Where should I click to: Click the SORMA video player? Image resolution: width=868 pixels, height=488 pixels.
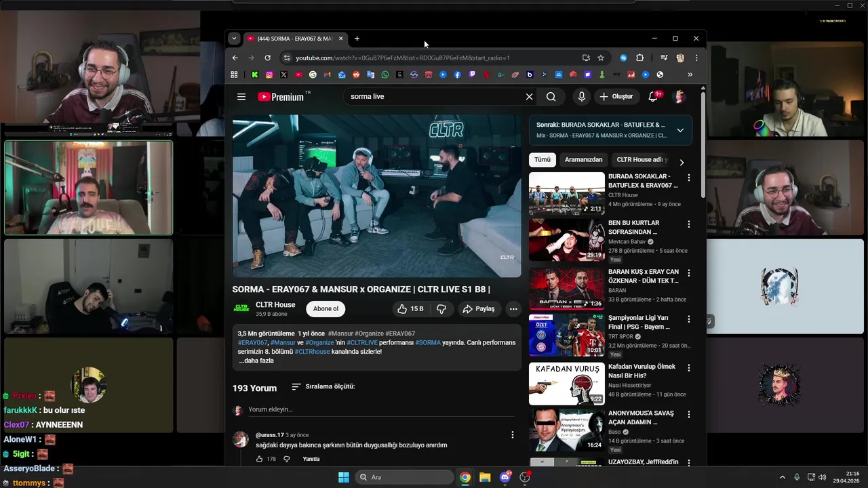coord(377,196)
